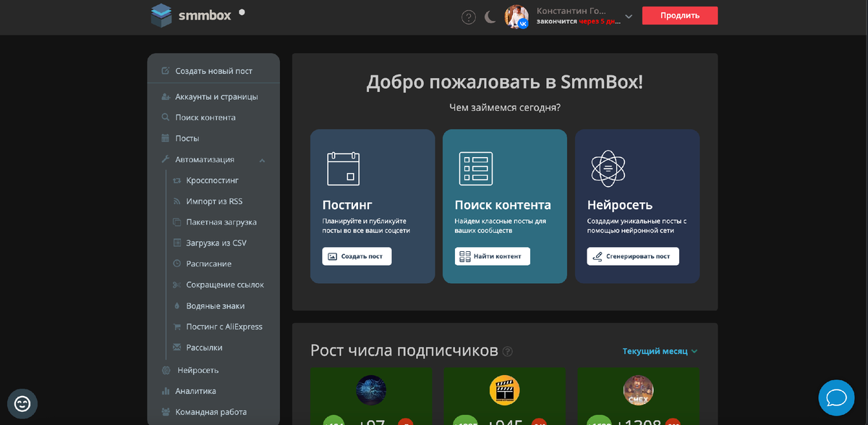Image resolution: width=868 pixels, height=425 pixels.
Task: Click the edit icon beside Создать новый пост
Action: pyautogui.click(x=166, y=71)
